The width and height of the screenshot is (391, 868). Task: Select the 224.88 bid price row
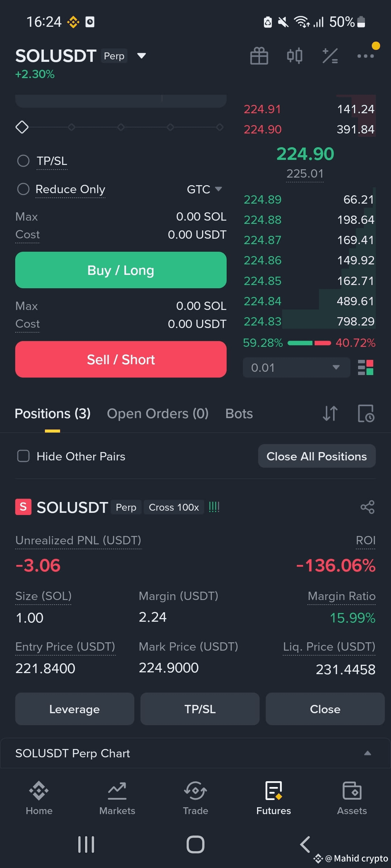[309, 220]
